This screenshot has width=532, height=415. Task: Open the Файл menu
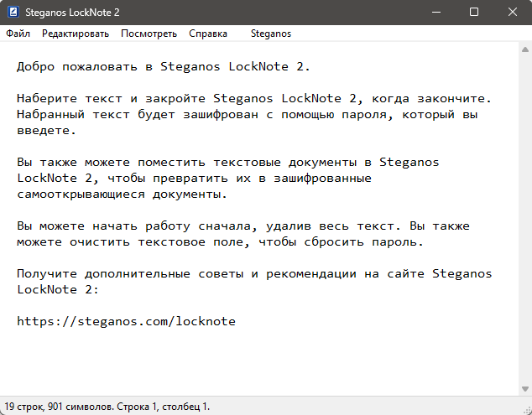point(18,34)
